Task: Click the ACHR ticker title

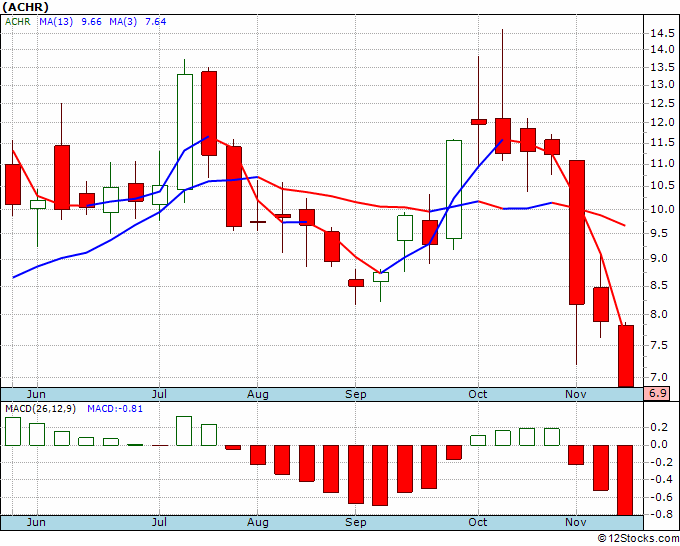Action: coord(26,7)
